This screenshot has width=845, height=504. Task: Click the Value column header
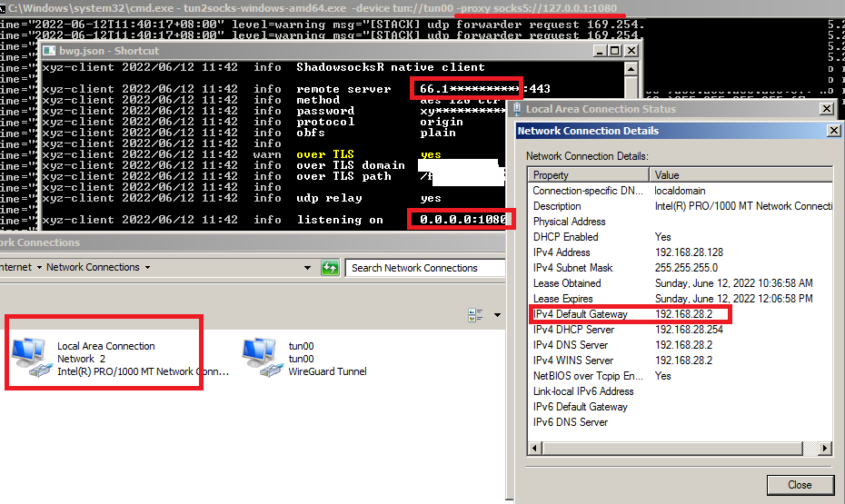(x=741, y=175)
